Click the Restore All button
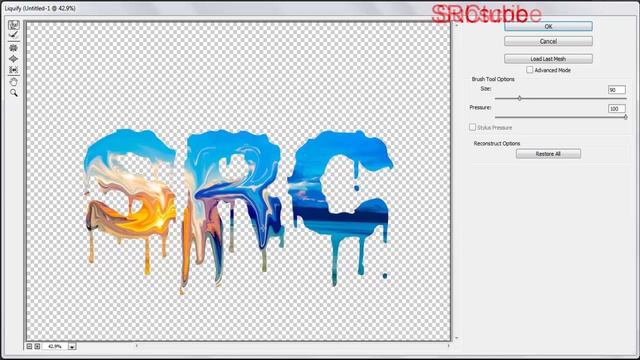 pos(548,154)
